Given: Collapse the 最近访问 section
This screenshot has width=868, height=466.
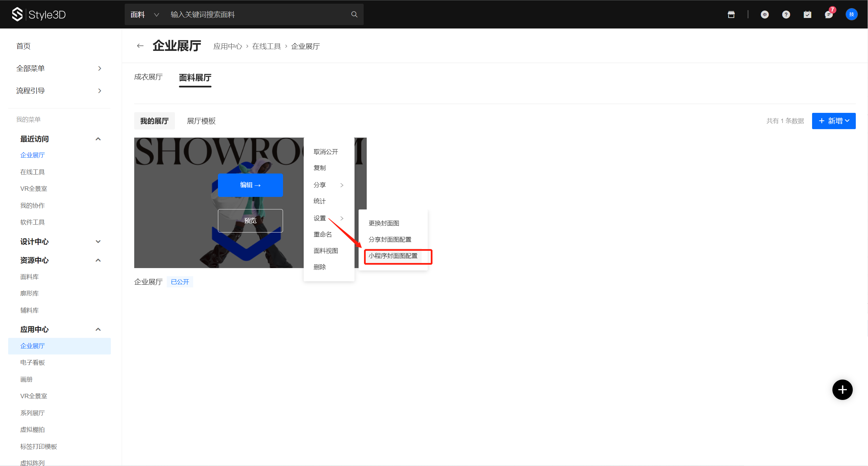Looking at the screenshot, I should click(x=98, y=139).
